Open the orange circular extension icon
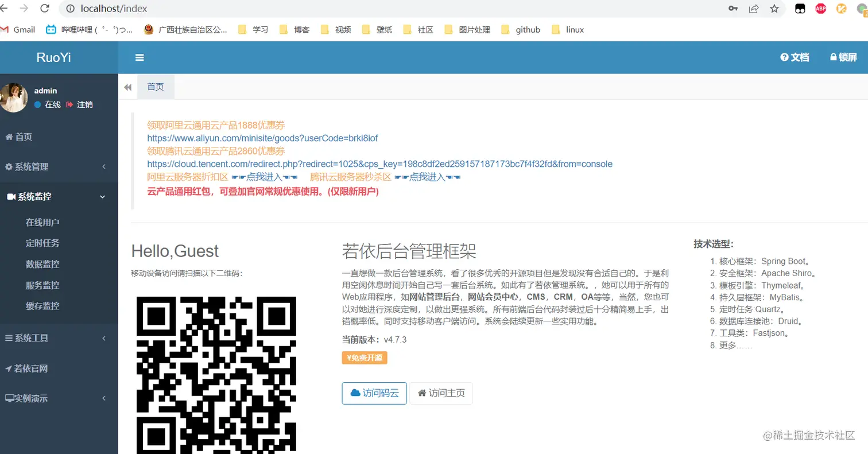 842,9
